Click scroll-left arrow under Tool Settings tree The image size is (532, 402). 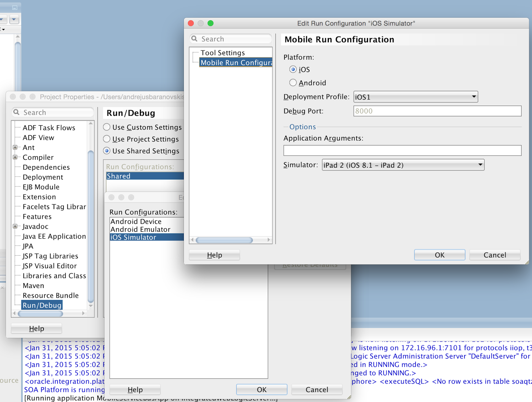click(193, 240)
